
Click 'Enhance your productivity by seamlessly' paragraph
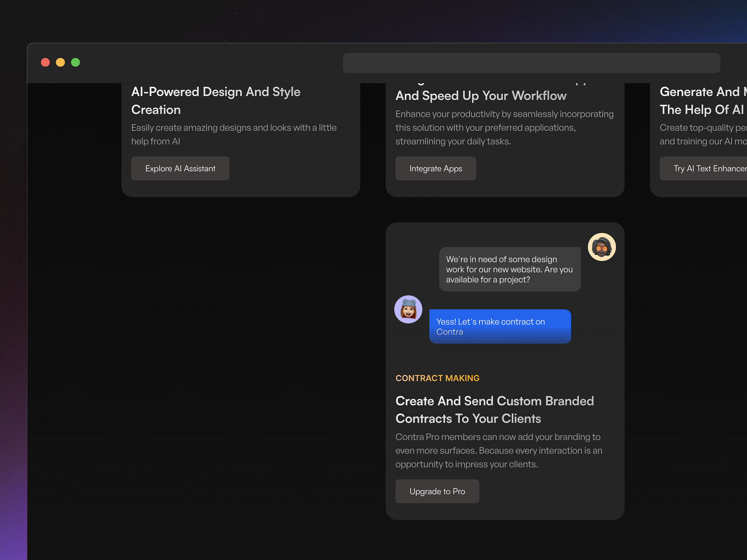click(x=504, y=127)
